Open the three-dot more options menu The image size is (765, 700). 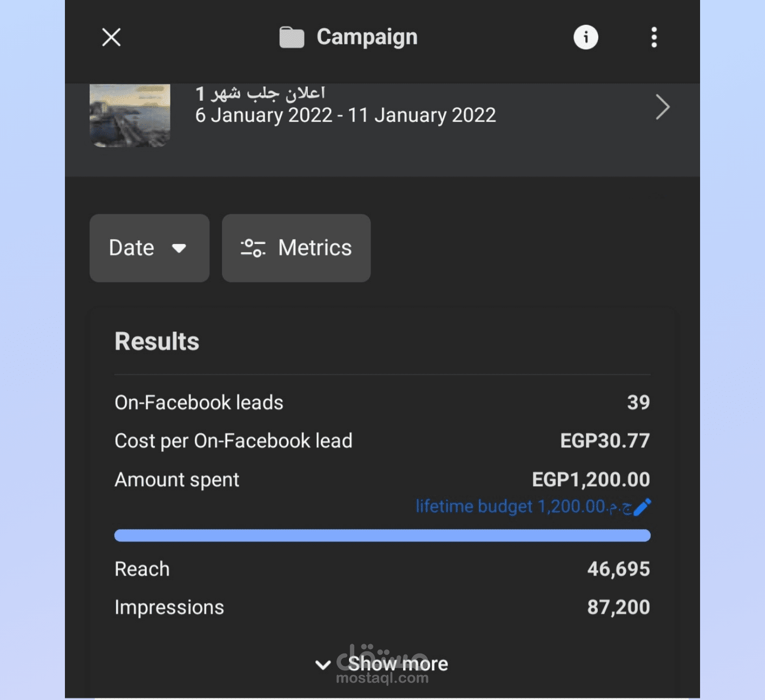[654, 37]
